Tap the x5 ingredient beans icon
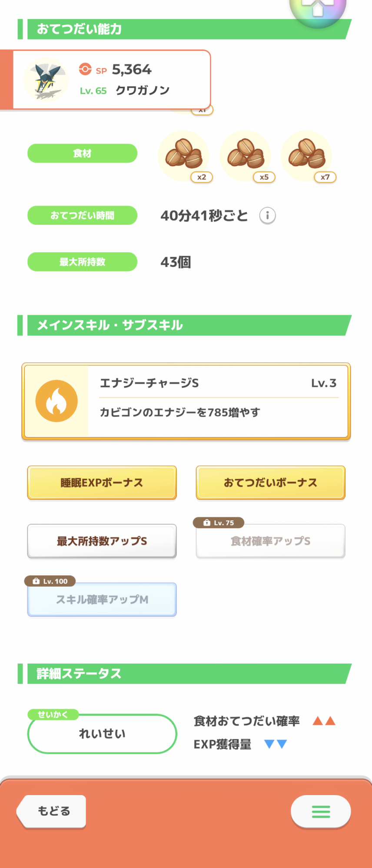The width and height of the screenshot is (372, 868). click(x=246, y=155)
